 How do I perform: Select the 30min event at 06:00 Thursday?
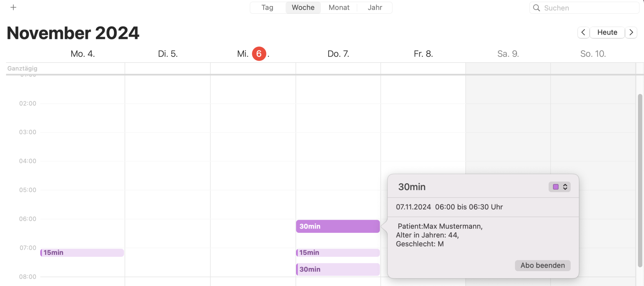[338, 226]
